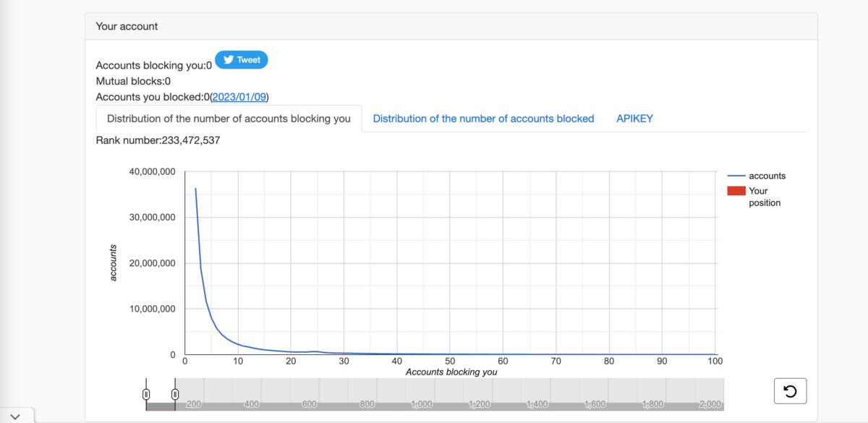Click the blue accounts legend line marker
This screenshot has width=868, height=423.
(x=736, y=176)
